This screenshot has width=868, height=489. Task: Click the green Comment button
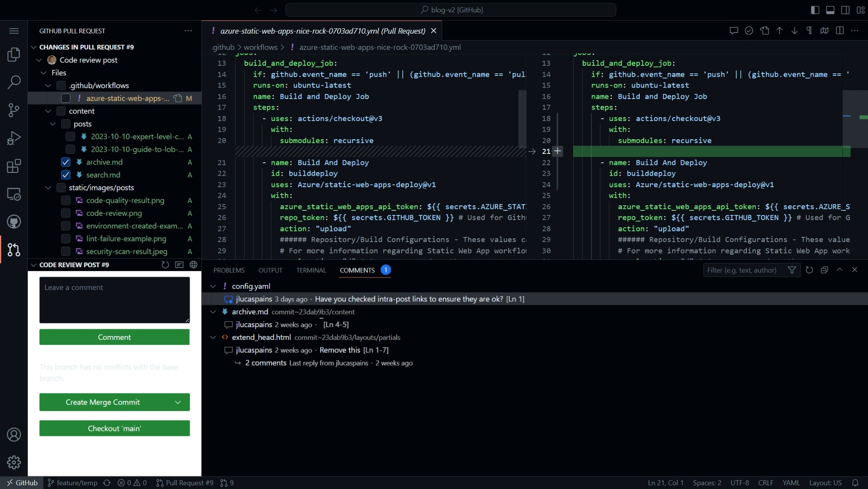tap(114, 337)
